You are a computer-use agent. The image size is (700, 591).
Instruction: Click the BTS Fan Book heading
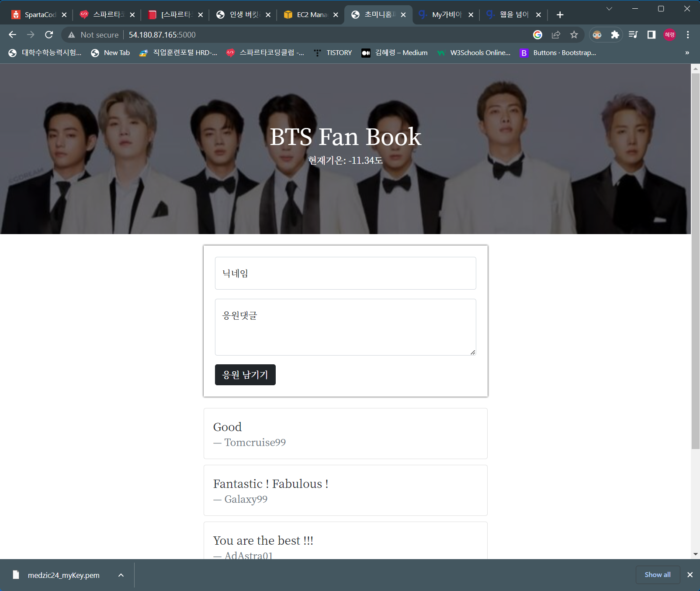point(345,137)
